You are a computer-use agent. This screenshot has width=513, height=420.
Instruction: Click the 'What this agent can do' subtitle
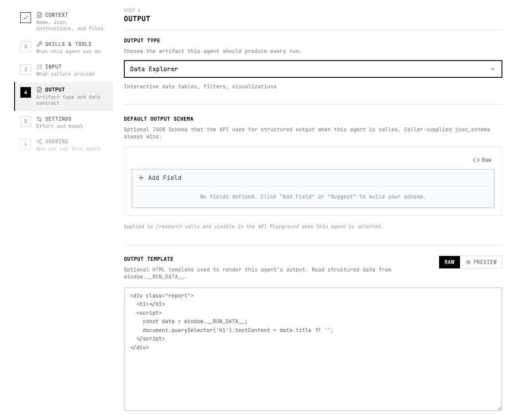coord(68,52)
